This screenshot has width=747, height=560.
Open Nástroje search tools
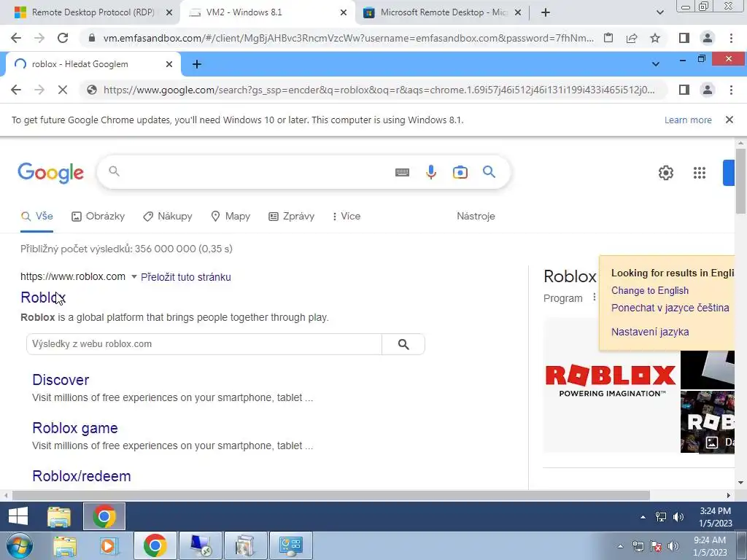(x=476, y=216)
